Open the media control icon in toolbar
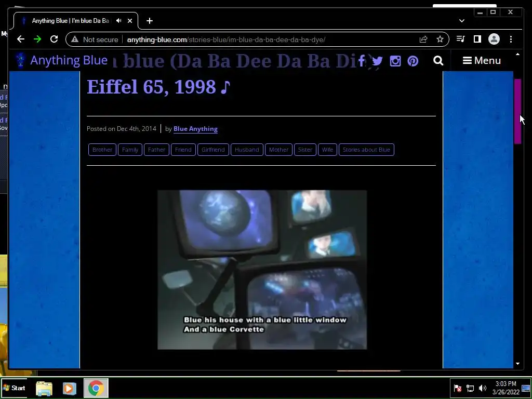 [460, 39]
